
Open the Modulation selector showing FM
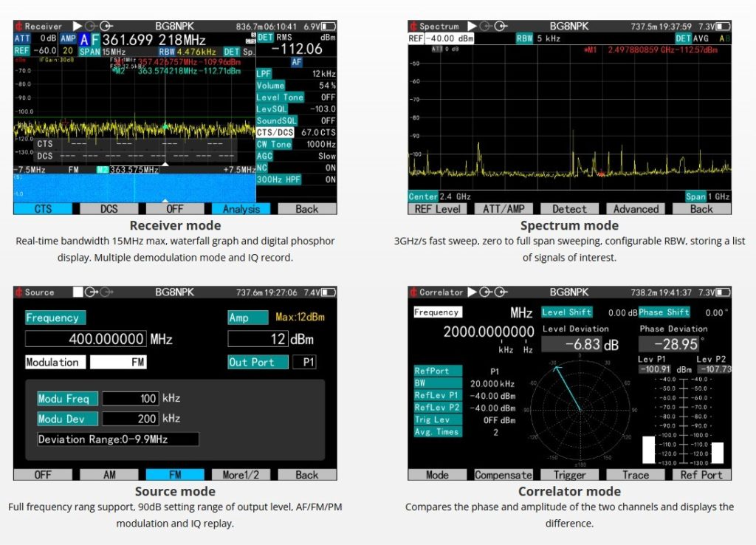pos(118,362)
